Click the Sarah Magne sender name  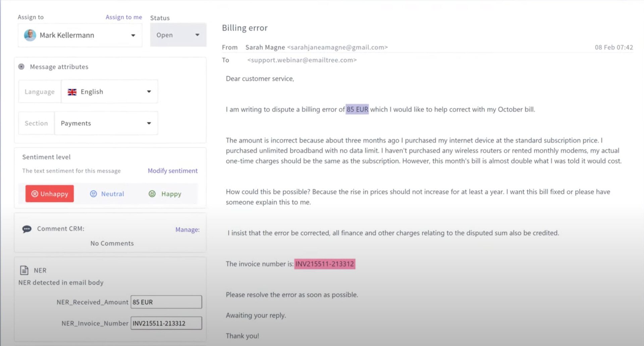265,47
